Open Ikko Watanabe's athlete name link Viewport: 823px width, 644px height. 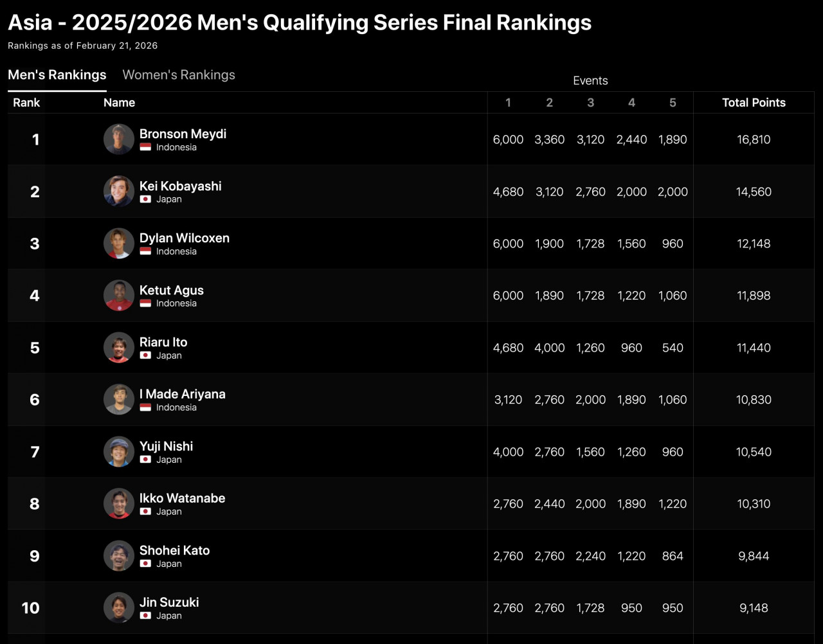tap(182, 498)
